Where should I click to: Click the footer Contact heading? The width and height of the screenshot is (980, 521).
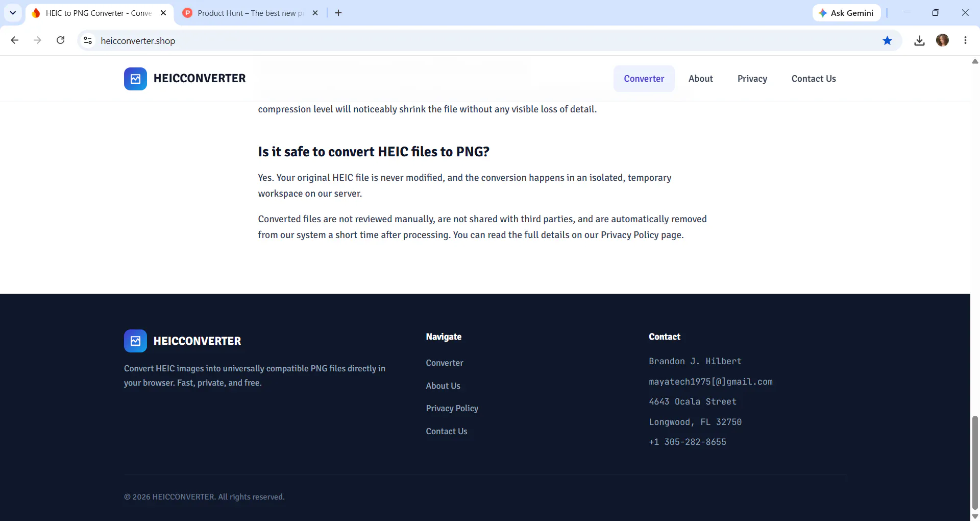(x=664, y=337)
